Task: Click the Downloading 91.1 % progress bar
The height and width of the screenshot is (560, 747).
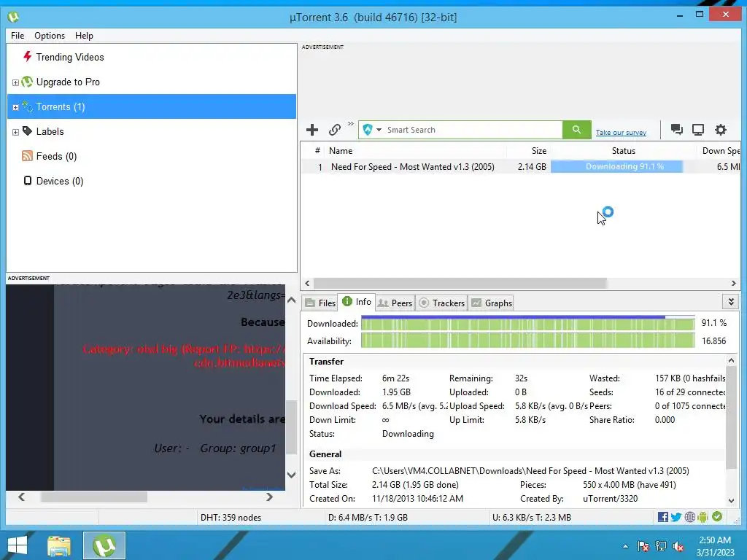Action: click(x=617, y=167)
